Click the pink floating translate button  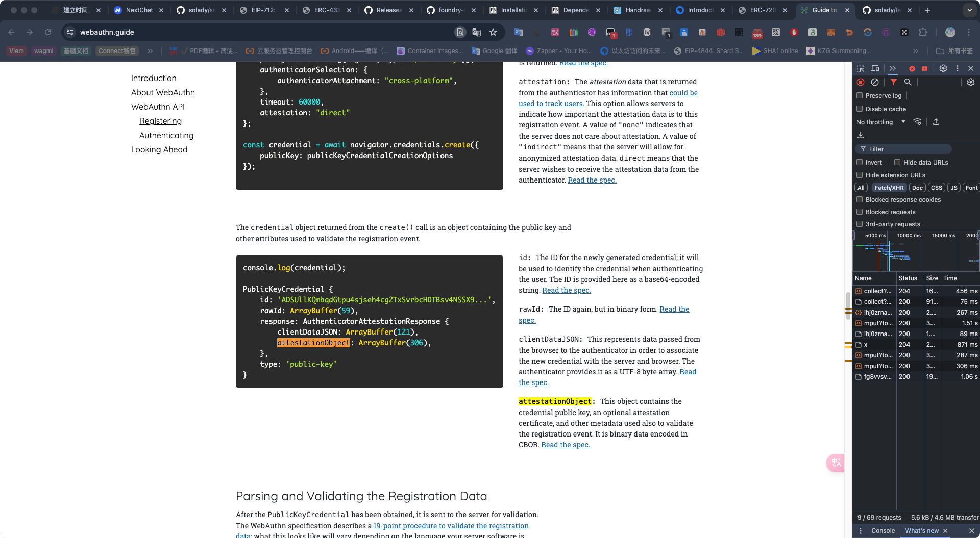tap(836, 463)
